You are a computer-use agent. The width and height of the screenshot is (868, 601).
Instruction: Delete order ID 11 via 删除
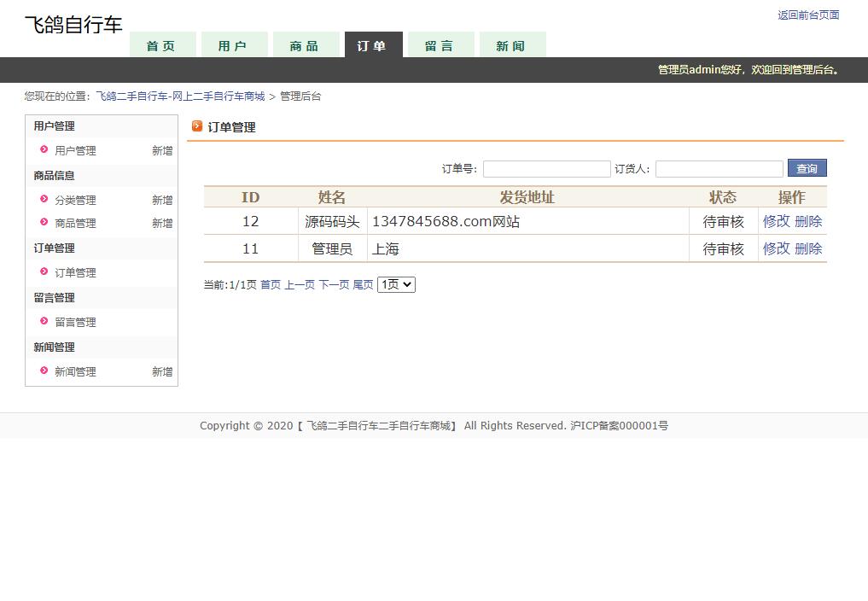tap(808, 248)
